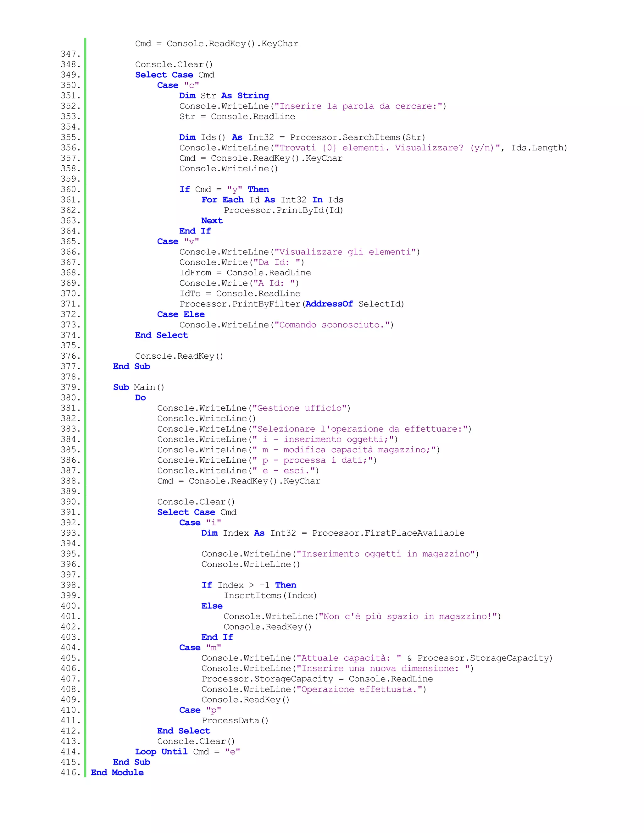Click 'Processor.SearchItems(Str)' on line 355
The height and width of the screenshot is (833, 644).
(358, 137)
